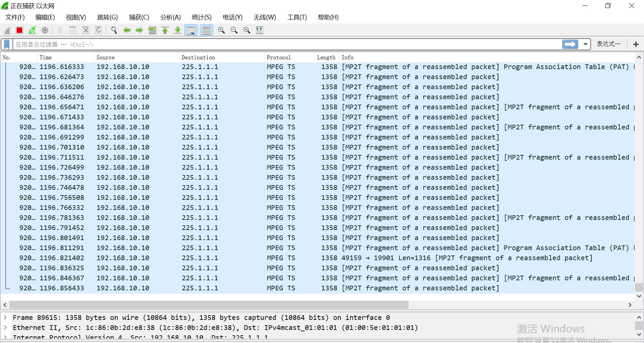Go back to the previous packet
This screenshot has height=343, width=644.
tap(127, 31)
